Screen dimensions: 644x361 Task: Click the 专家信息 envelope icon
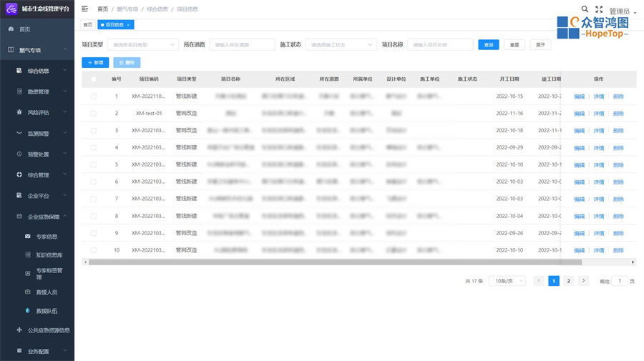pos(27,237)
